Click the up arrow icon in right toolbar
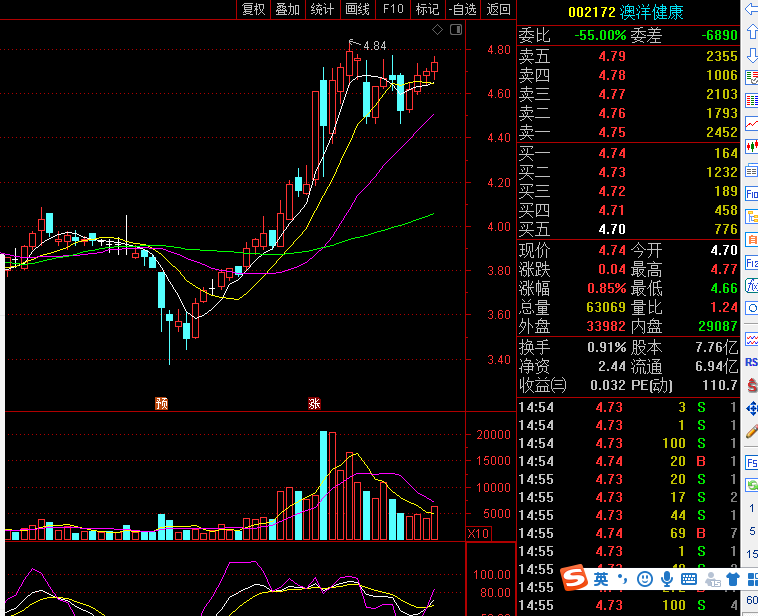758x616 pixels. click(x=752, y=32)
